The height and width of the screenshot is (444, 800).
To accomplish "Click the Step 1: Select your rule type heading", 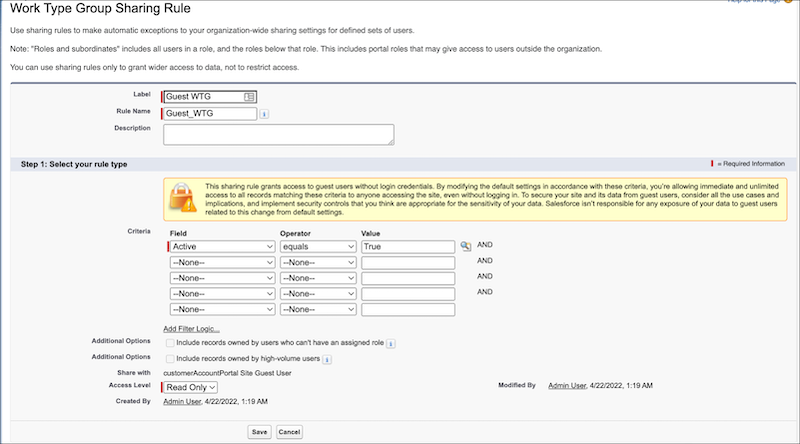I will [x=74, y=164].
